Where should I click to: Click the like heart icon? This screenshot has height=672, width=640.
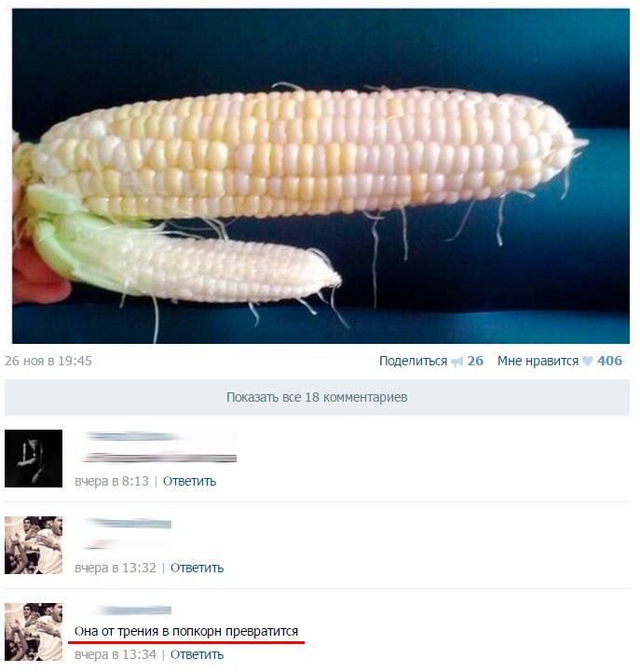pyautogui.click(x=587, y=362)
